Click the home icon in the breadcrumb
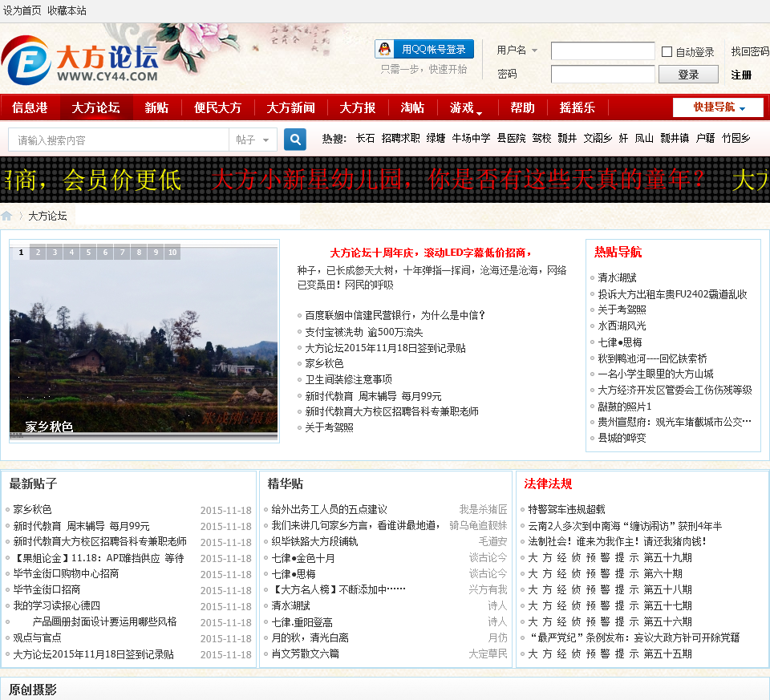The image size is (770, 700). click(x=6, y=216)
